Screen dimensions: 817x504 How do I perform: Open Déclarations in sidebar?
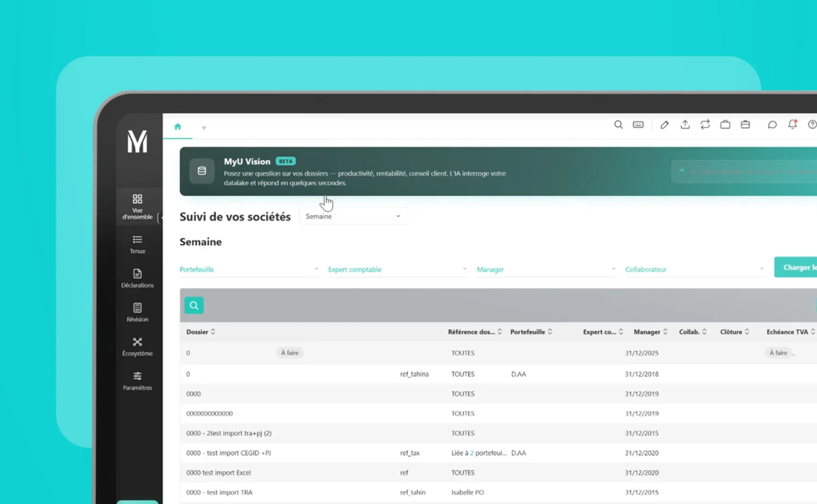click(137, 279)
